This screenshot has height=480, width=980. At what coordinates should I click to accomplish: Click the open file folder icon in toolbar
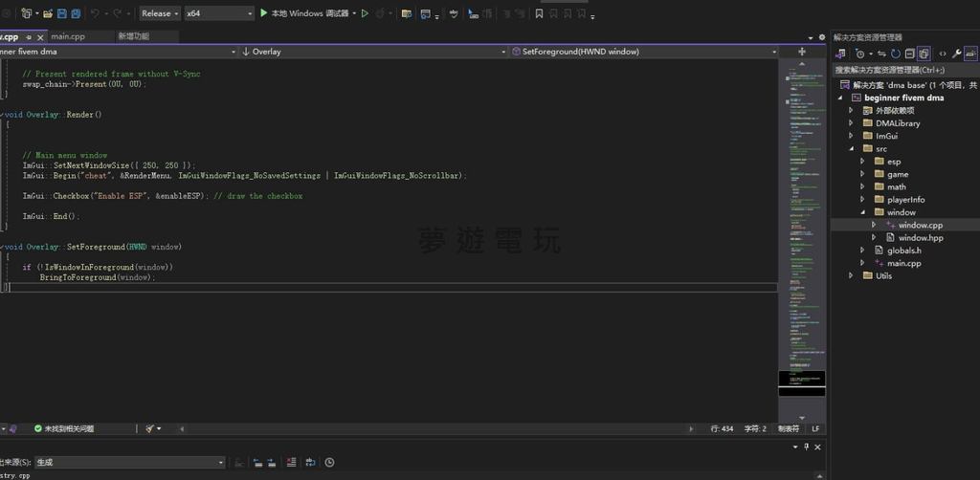click(x=50, y=13)
